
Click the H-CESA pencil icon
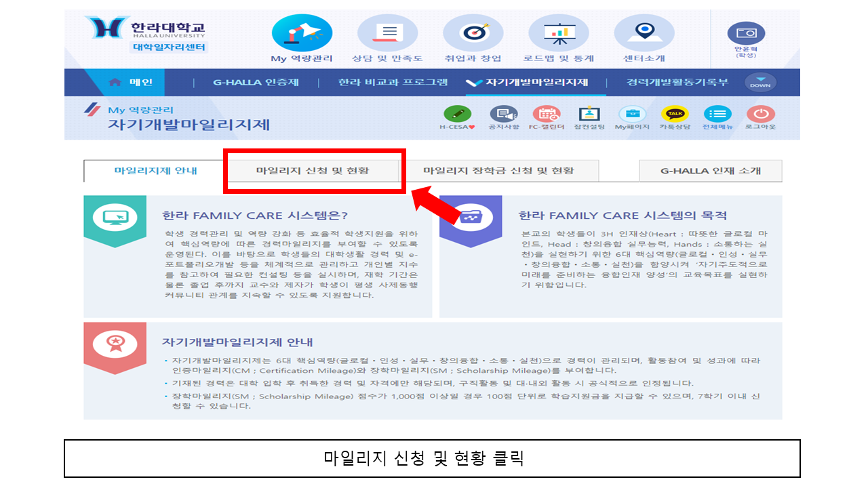457,115
